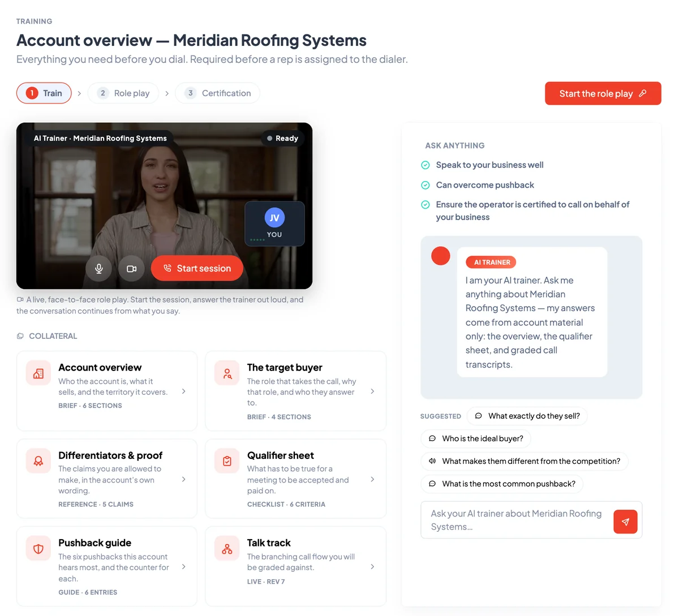Click the AI TRAINER label badge
This screenshot has width=679, height=616.
pos(491,262)
